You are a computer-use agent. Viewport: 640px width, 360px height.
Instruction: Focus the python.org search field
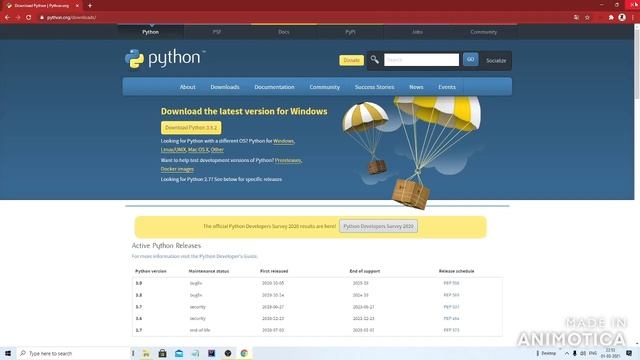421,60
